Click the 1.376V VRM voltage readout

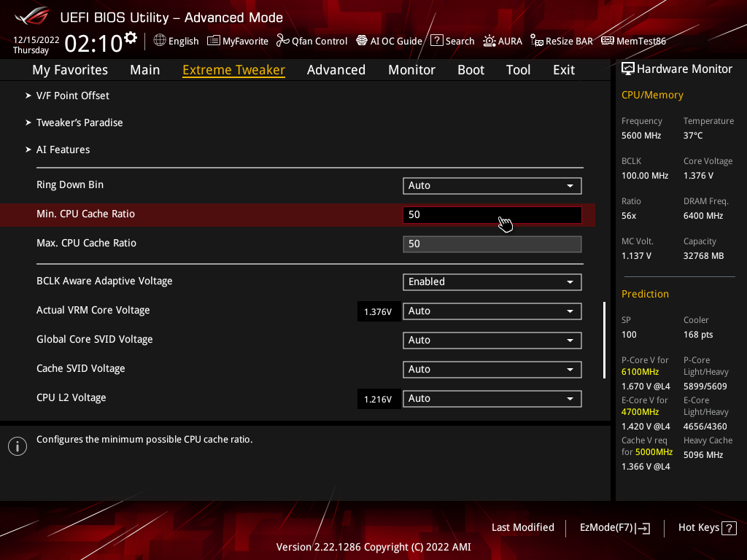pos(379,312)
